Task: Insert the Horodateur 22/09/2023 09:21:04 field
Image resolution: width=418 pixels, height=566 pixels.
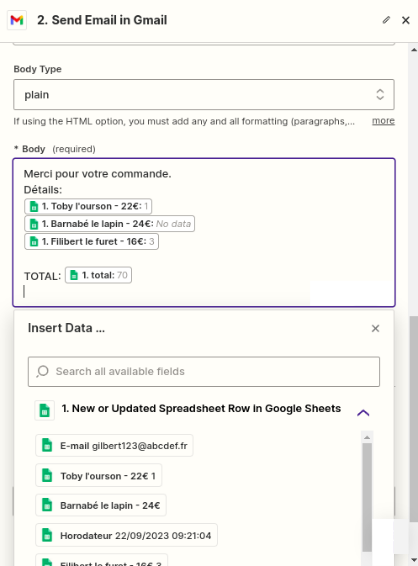Action: coord(126,535)
